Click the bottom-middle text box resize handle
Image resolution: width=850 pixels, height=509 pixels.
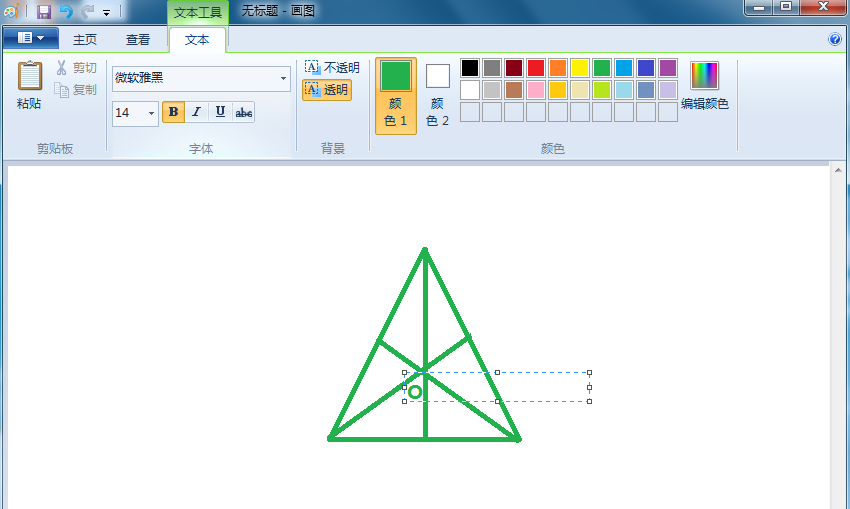[498, 401]
